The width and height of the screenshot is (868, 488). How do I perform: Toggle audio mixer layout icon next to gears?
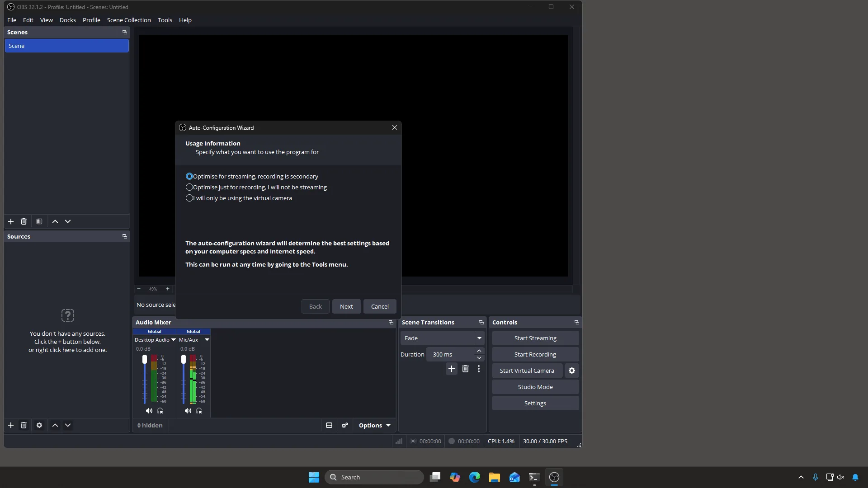click(x=329, y=425)
